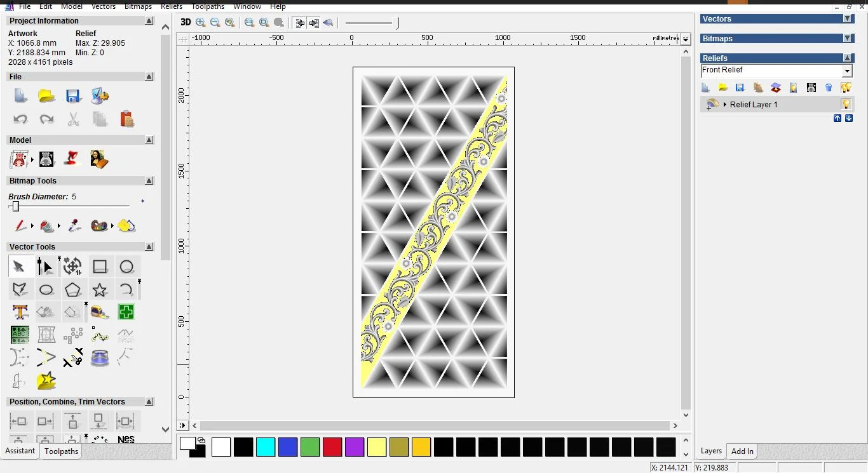Expand the Bitmaps panel
The width and height of the screenshot is (868, 473).
[847, 38]
